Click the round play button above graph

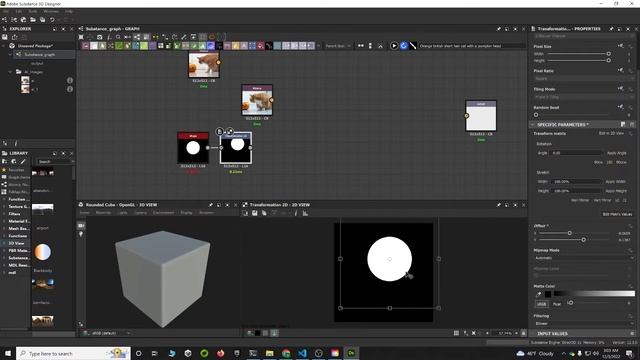(x=394, y=46)
